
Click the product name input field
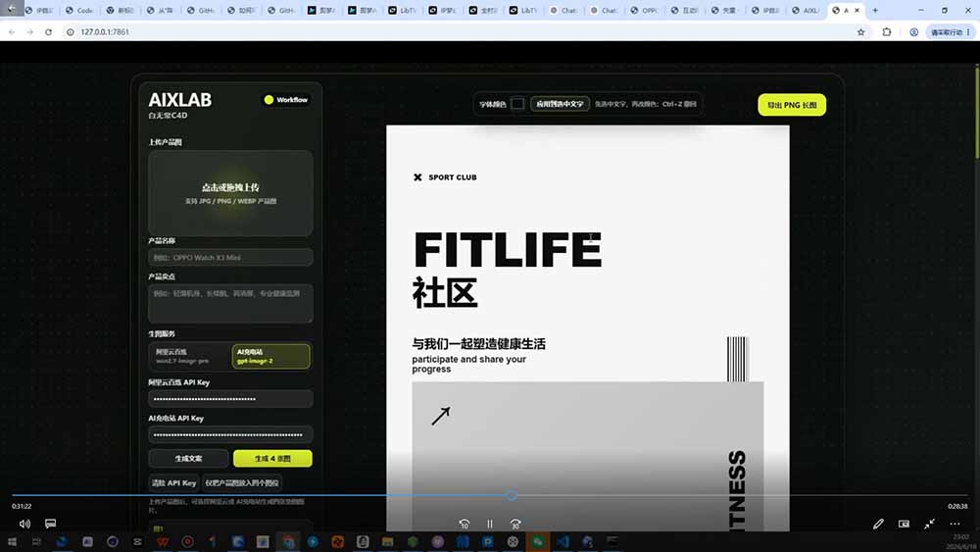[230, 257]
